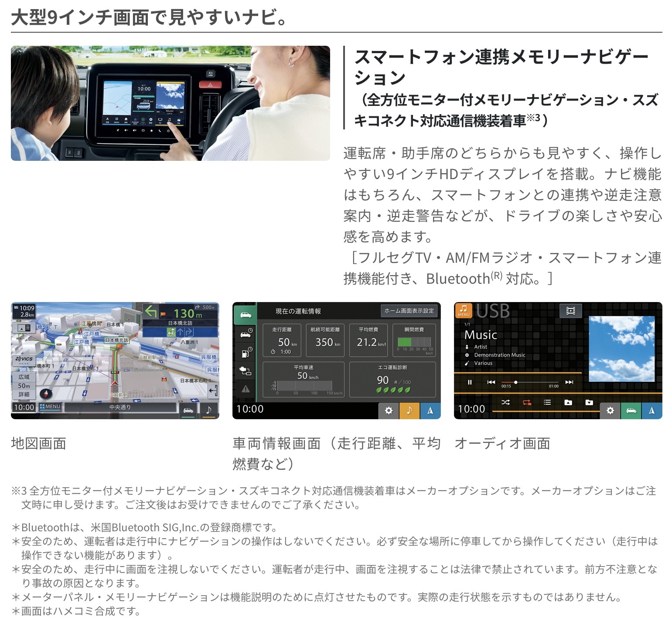Go to the next folder (folder down icon)
Image resolution: width=672 pixels, height=628 pixels.
point(589,402)
